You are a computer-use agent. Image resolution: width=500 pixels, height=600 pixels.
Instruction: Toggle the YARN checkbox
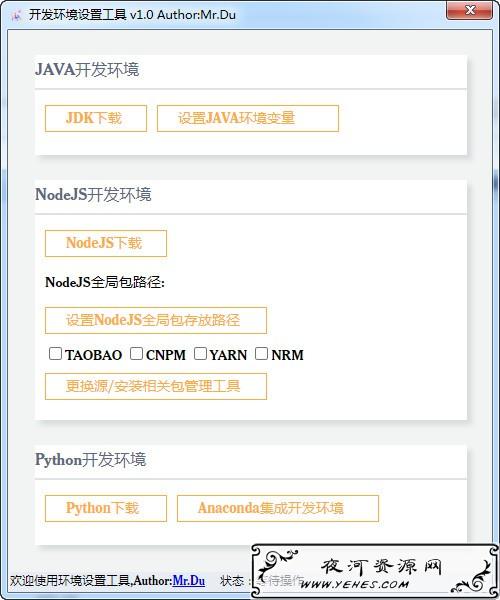(200, 354)
